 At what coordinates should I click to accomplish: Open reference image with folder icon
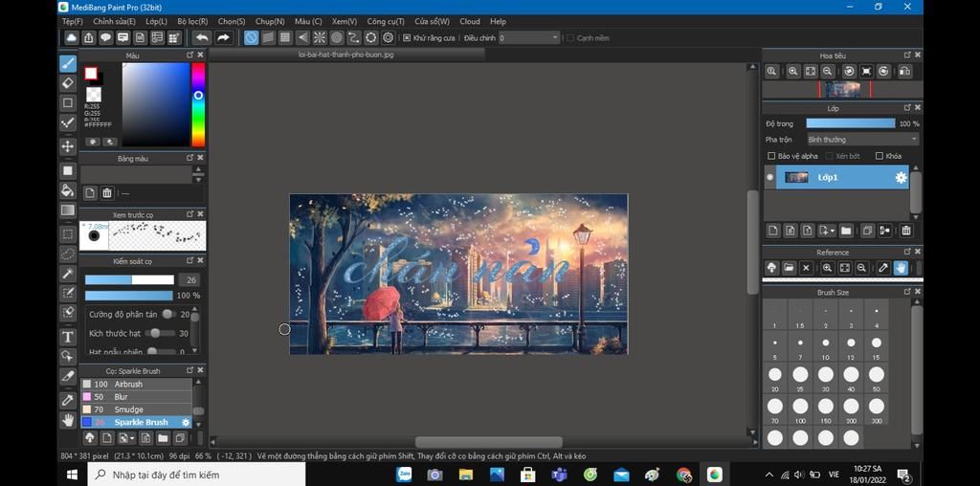pyautogui.click(x=789, y=267)
